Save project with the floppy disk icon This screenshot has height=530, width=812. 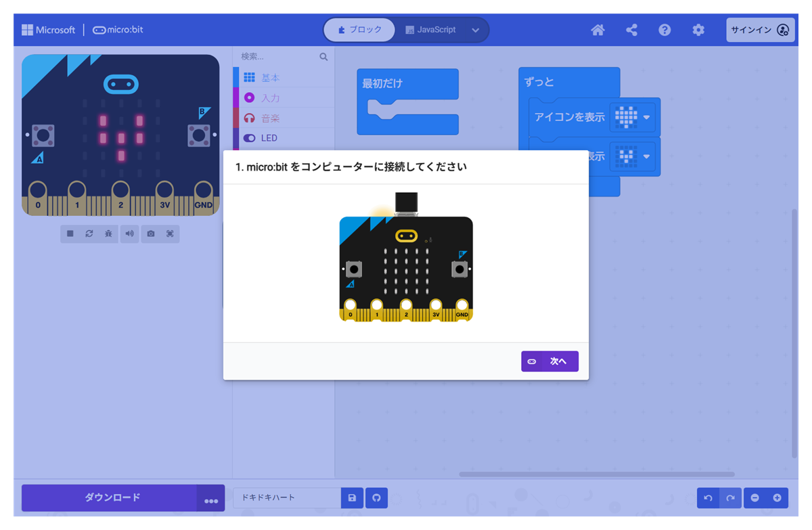click(352, 498)
